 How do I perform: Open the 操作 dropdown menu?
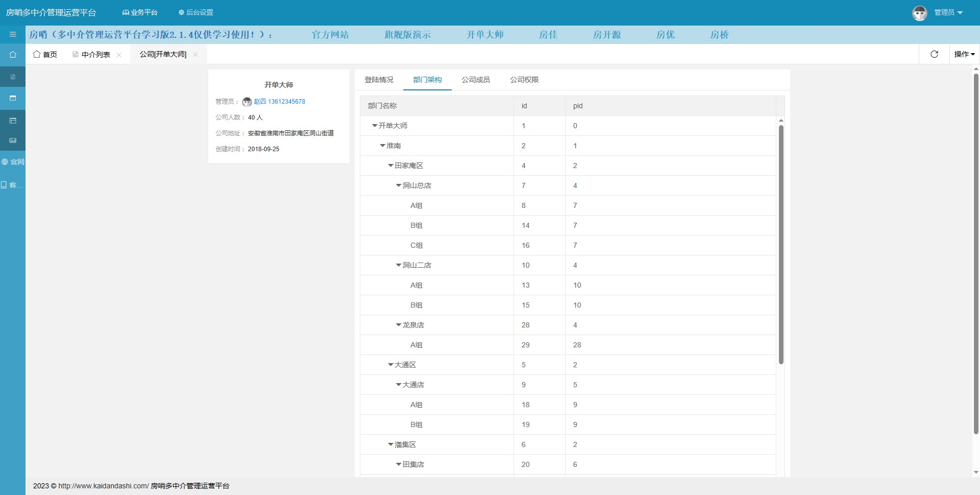(964, 54)
